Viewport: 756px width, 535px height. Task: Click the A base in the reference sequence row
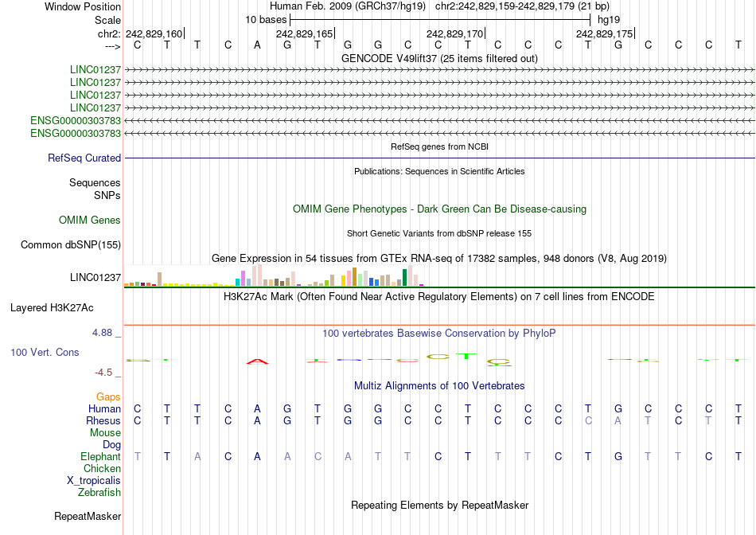click(x=258, y=45)
